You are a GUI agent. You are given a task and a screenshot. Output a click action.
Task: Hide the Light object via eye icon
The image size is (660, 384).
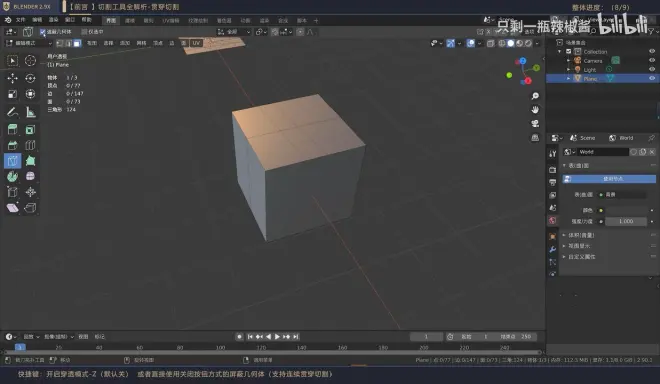click(x=652, y=69)
